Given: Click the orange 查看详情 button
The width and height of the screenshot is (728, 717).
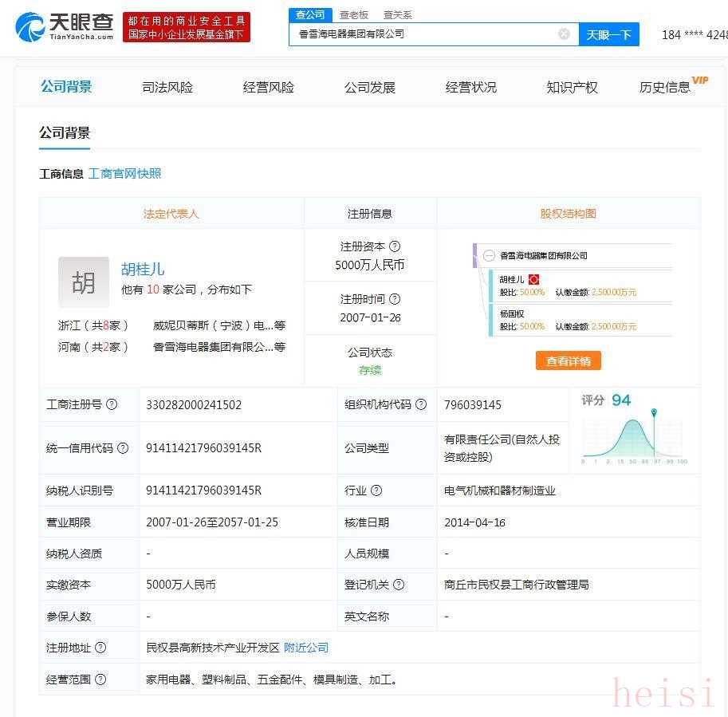Looking at the screenshot, I should (x=569, y=360).
